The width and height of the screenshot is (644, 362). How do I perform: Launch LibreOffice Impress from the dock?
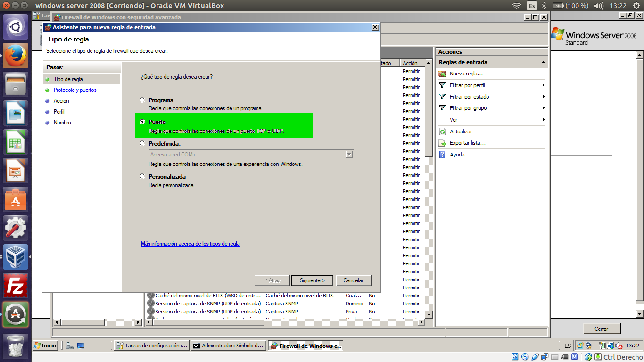tap(16, 171)
